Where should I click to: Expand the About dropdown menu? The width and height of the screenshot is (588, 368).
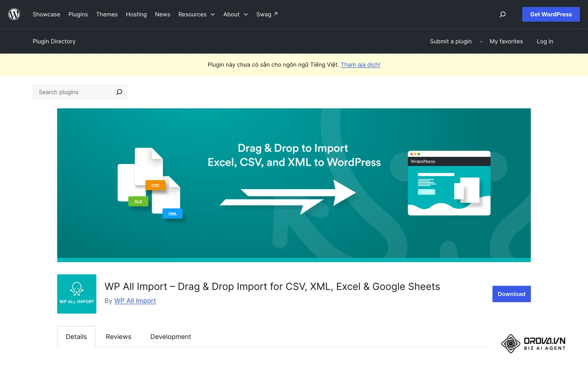tap(236, 14)
